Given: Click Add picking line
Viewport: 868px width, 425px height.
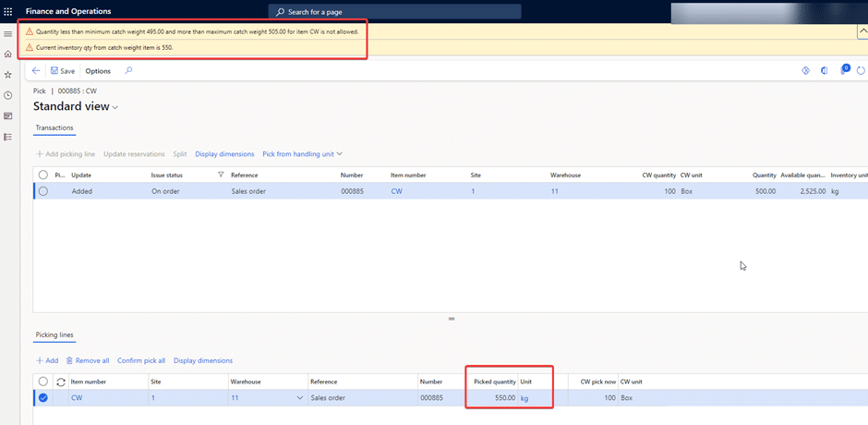Looking at the screenshot, I should (66, 154).
